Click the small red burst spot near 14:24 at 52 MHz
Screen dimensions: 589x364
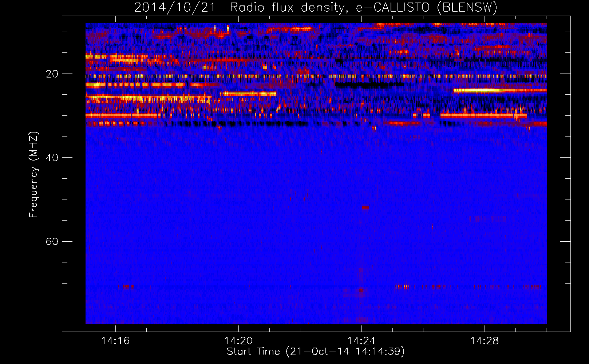pos(365,207)
